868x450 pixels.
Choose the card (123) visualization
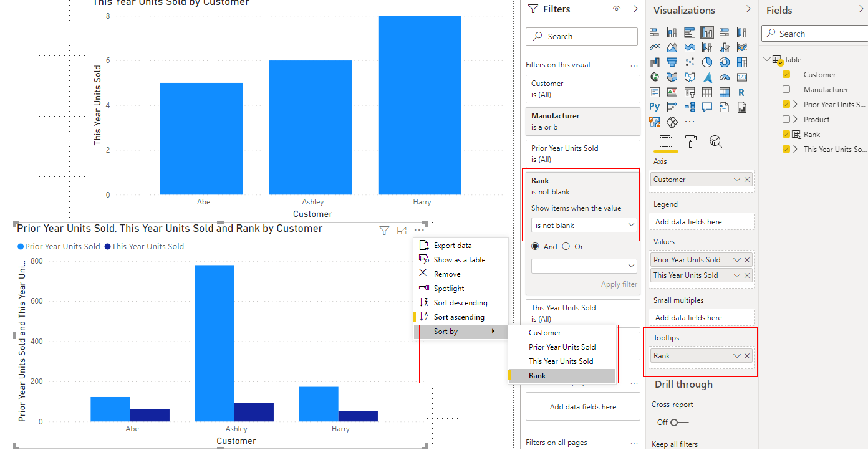[x=741, y=77]
